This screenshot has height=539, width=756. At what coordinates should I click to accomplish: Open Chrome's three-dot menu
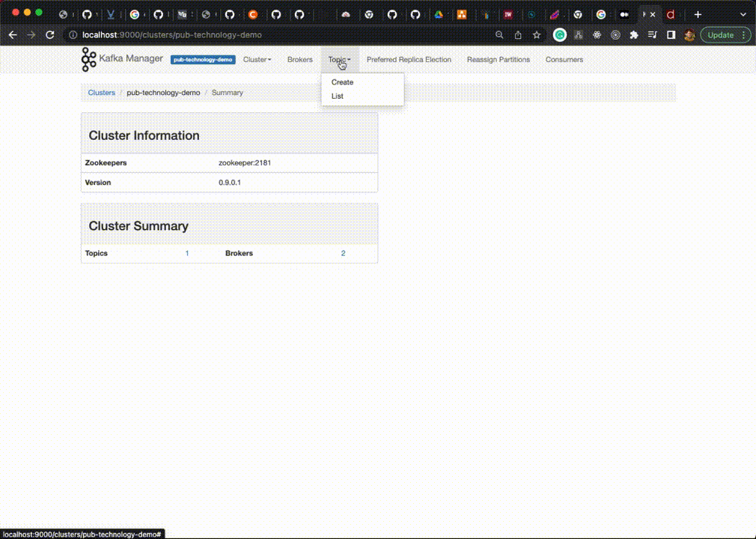pos(744,34)
